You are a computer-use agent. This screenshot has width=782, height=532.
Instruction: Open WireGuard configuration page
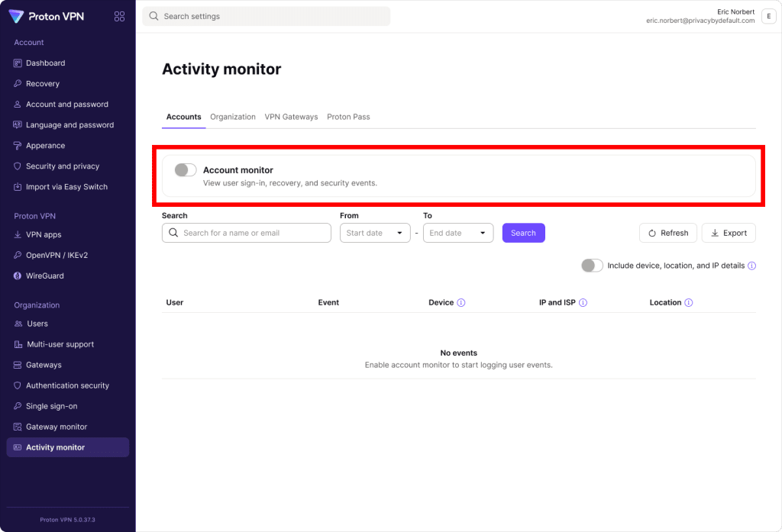tap(68, 276)
